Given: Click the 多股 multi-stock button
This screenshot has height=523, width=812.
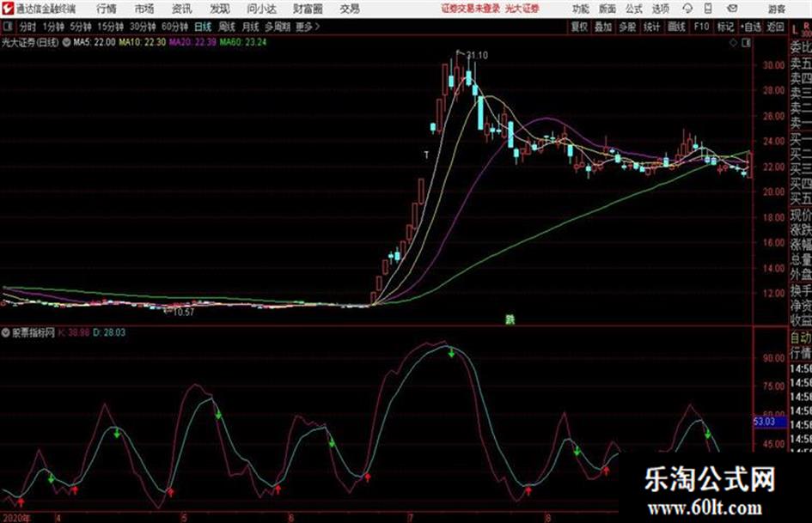Looking at the screenshot, I should point(627,27).
